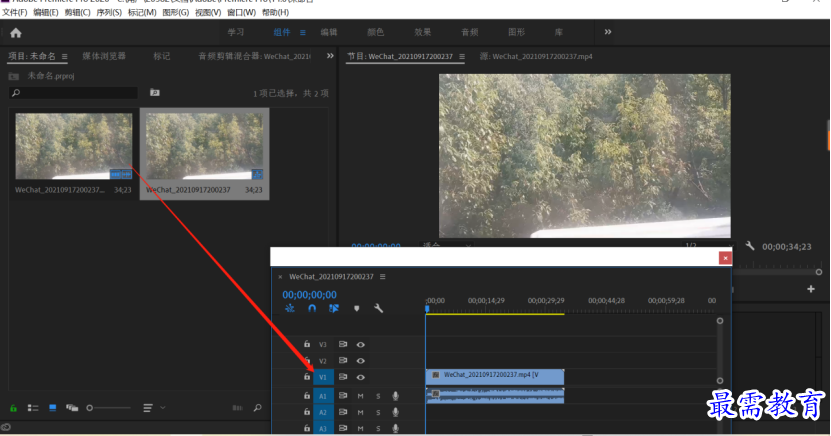Target the V2 video track
The image size is (831, 436).
point(323,361)
